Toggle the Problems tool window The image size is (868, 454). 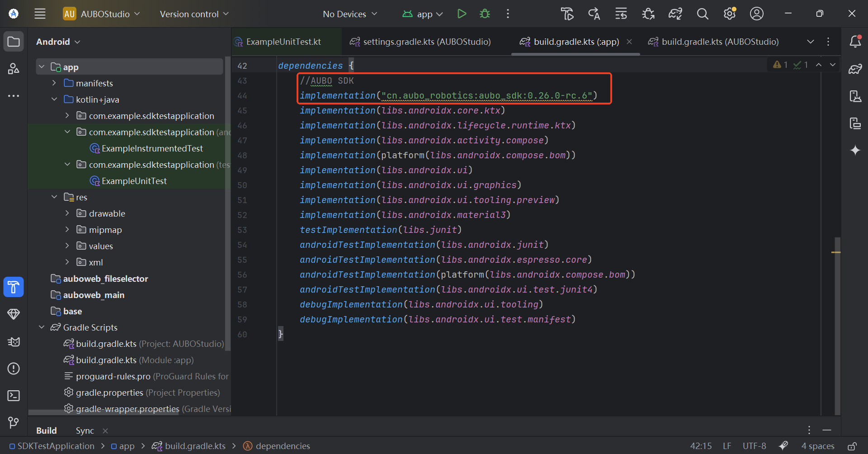coord(14,369)
